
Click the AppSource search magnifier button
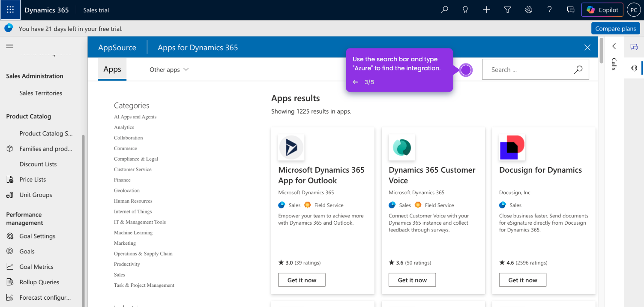(x=578, y=69)
